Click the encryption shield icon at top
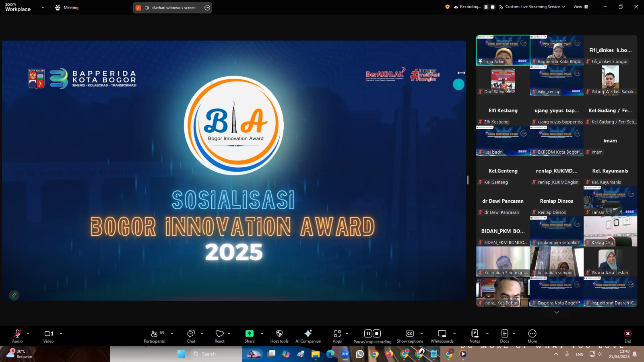The width and height of the screenshot is (644, 362). click(447, 7)
